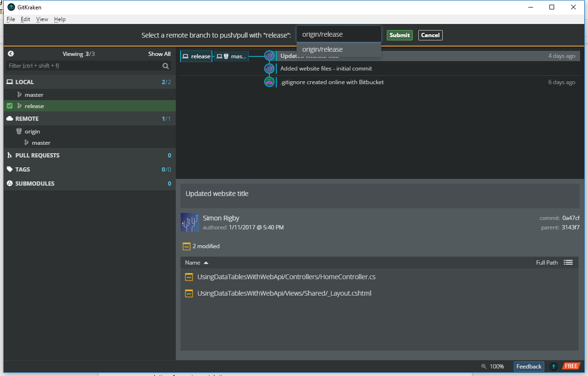588x376 pixels.
Task: Open the Help menu
Action: (x=60, y=19)
